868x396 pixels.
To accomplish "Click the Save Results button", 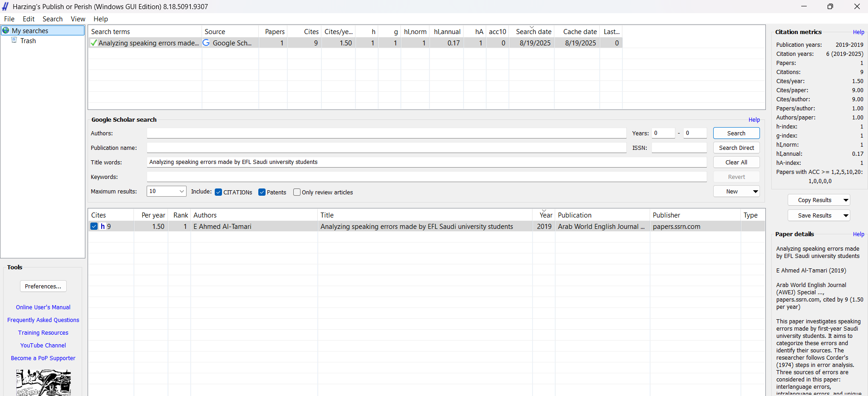I will [815, 216].
